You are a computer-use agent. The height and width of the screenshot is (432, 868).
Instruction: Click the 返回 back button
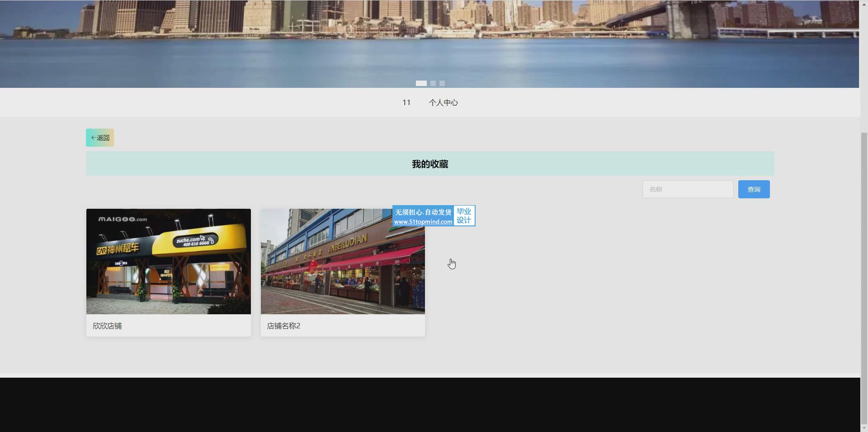(x=100, y=138)
